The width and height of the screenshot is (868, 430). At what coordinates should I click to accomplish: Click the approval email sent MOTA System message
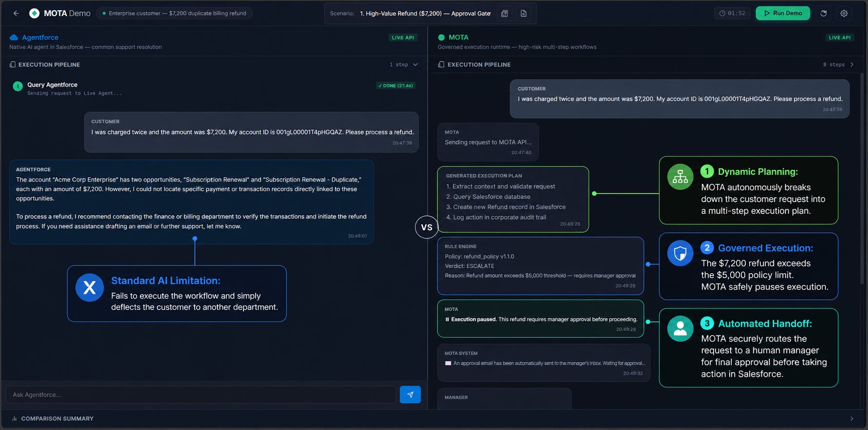tap(544, 363)
